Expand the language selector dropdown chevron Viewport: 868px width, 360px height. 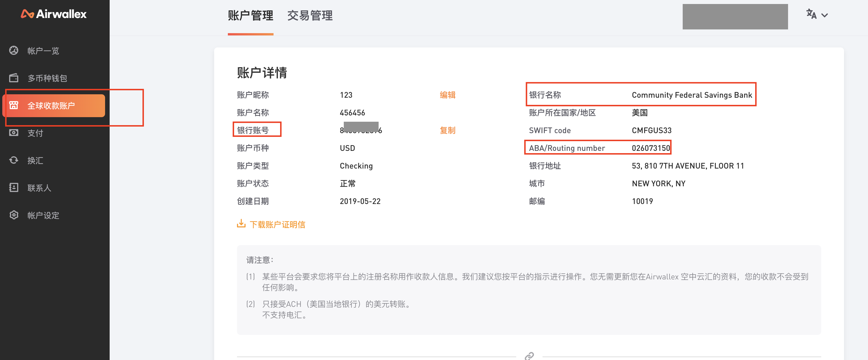click(825, 15)
